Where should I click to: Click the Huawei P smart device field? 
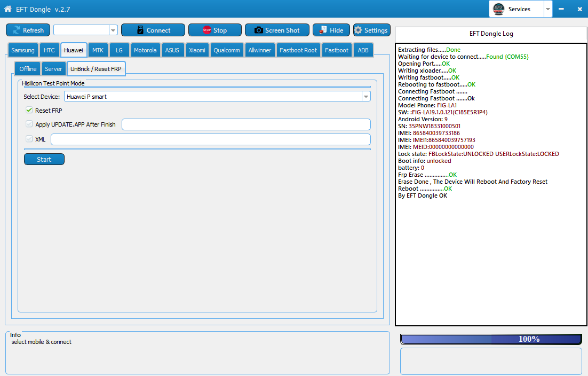(213, 97)
